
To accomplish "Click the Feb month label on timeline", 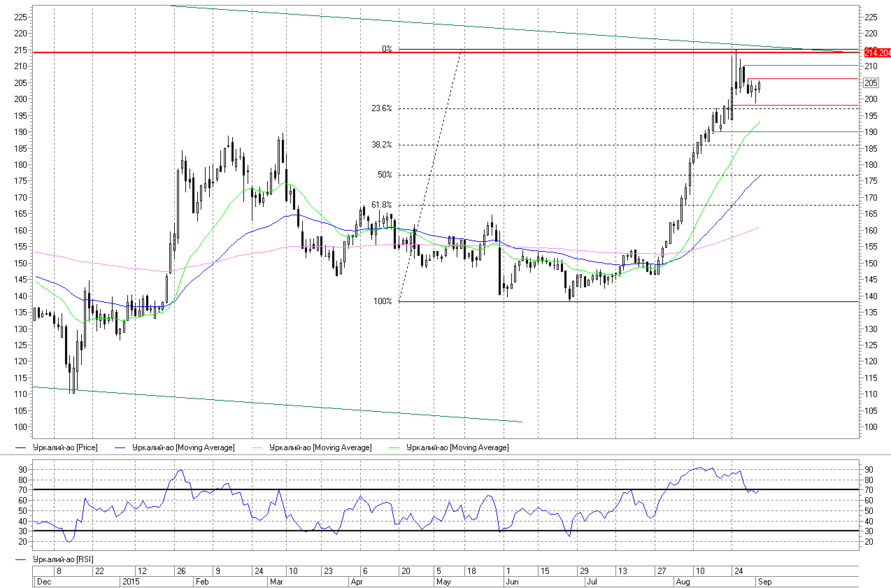I will 201,581.
